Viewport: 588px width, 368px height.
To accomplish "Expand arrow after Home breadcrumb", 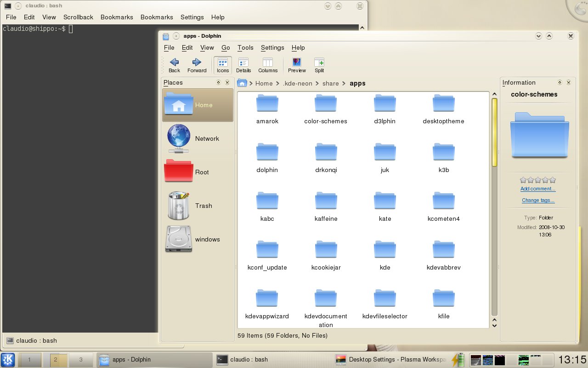I will 278,83.
